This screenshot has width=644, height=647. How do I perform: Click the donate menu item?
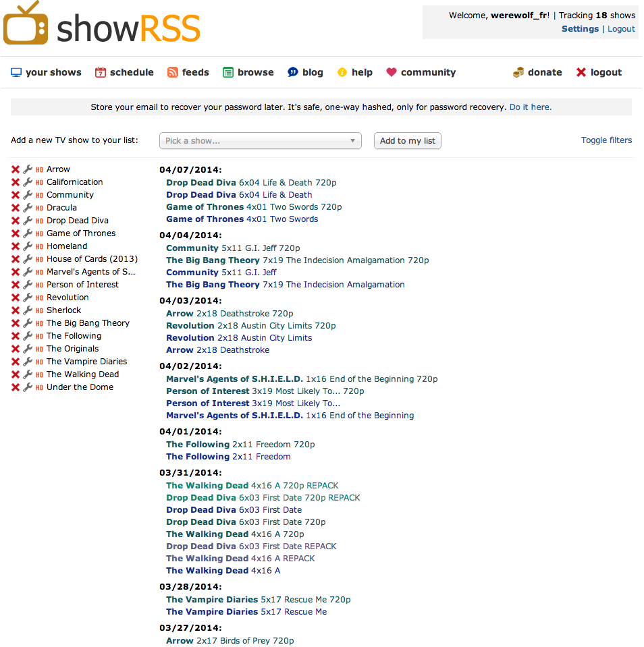click(537, 72)
